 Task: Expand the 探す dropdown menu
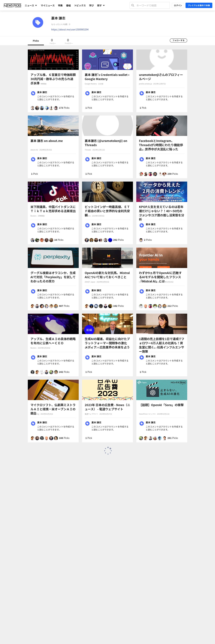coord(101,6)
